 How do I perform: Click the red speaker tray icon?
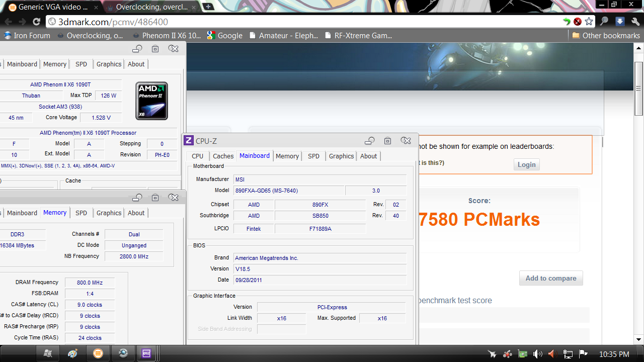(552, 354)
